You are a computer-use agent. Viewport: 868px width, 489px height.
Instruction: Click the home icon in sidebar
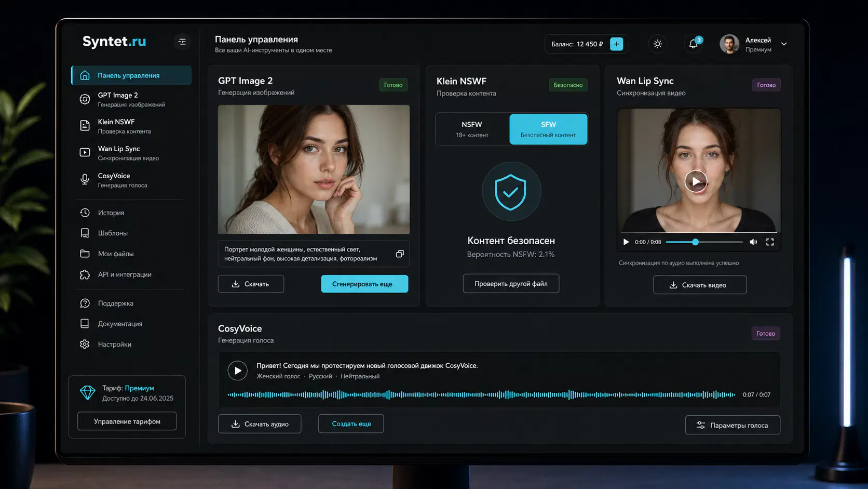(85, 75)
